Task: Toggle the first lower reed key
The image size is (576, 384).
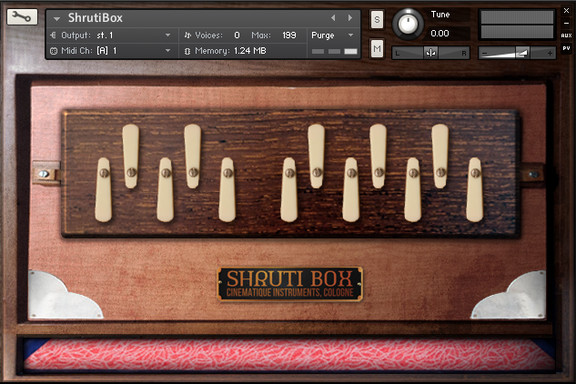Action: point(104,190)
